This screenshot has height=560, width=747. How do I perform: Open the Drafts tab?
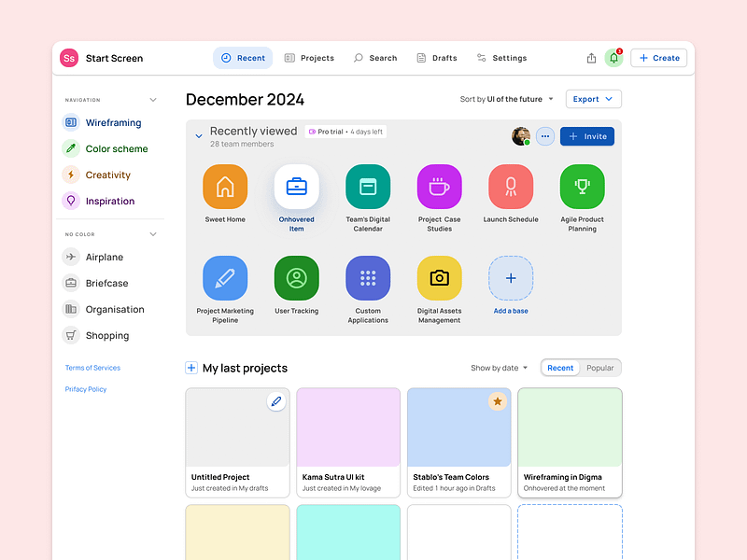click(437, 58)
